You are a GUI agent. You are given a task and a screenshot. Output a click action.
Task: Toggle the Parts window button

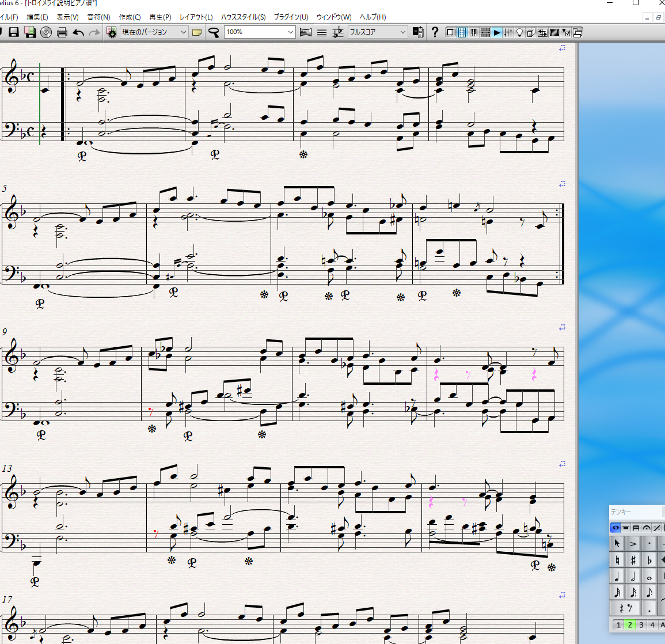(x=531, y=32)
